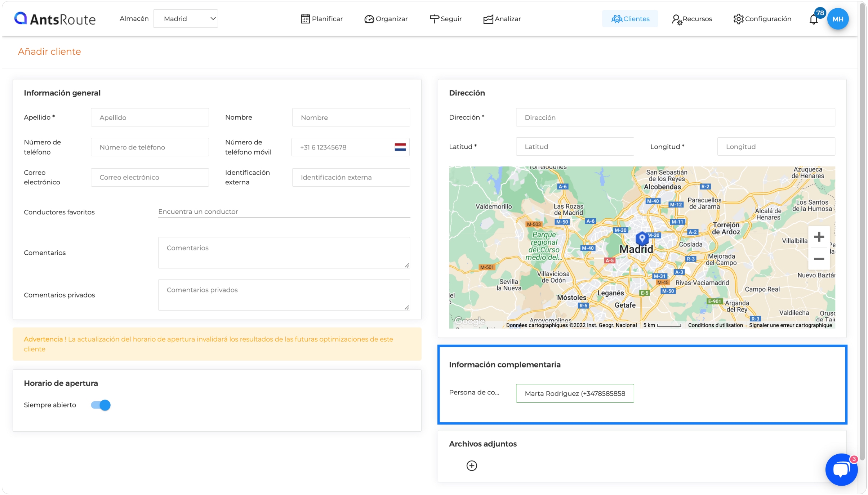Viewport: 868px width, 495px height.
Task: Open Conditions d'utilisation link
Action: pyautogui.click(x=715, y=325)
